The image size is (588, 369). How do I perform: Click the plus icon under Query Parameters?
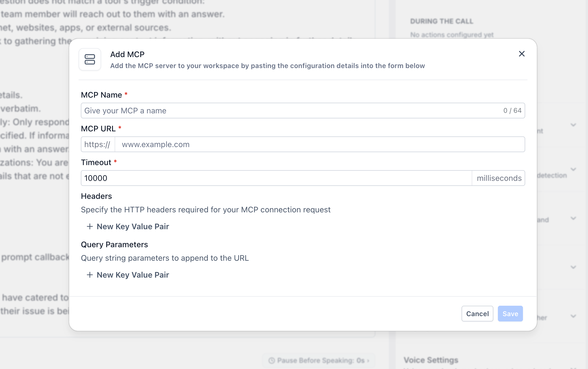pos(90,275)
